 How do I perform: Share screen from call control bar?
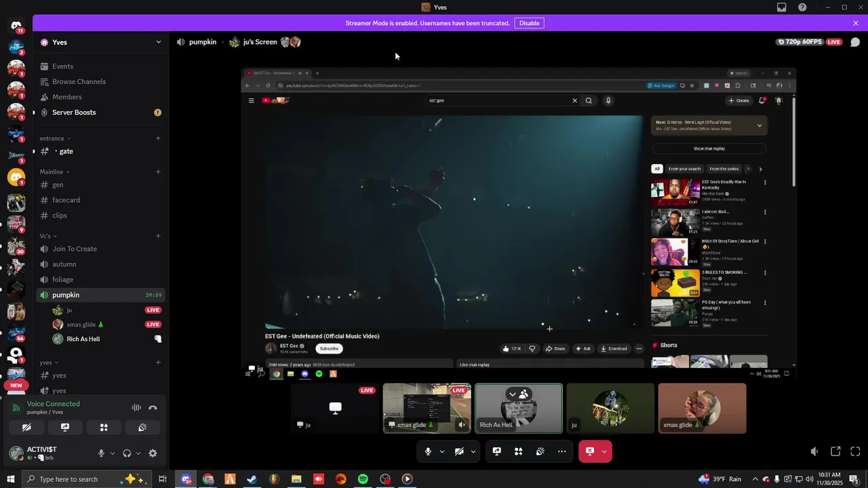point(497,451)
